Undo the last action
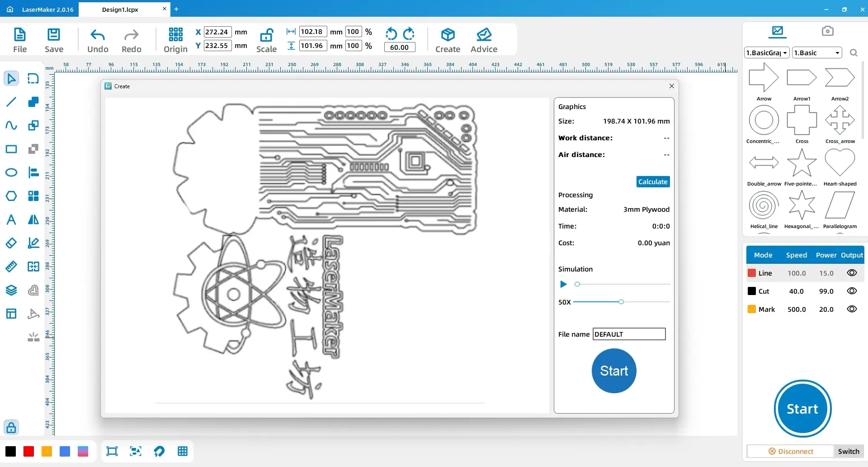The width and height of the screenshot is (868, 467). click(x=98, y=35)
